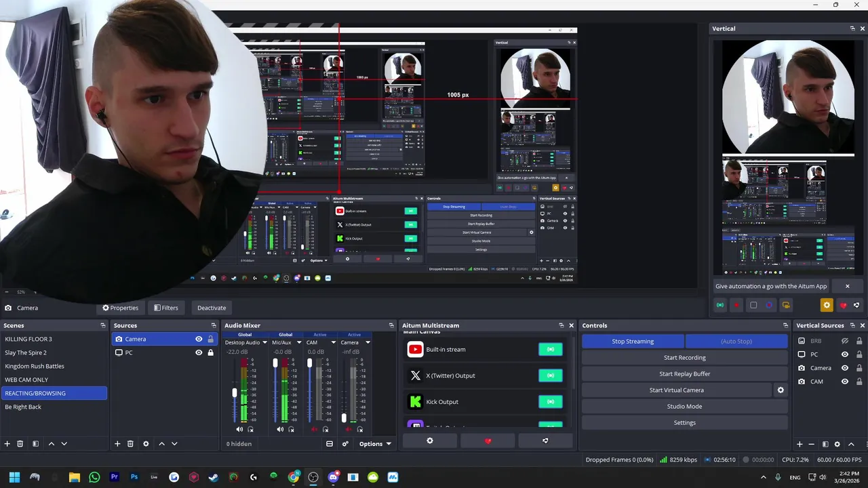This screenshot has width=868, height=488.
Task: Toggle Kick Output stream button
Action: (550, 402)
